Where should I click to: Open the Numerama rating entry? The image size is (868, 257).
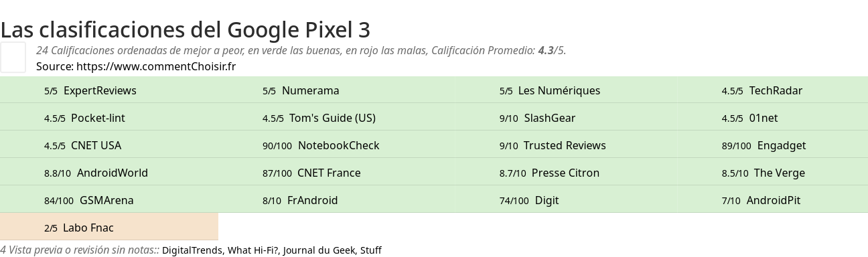pyautogui.click(x=337, y=90)
